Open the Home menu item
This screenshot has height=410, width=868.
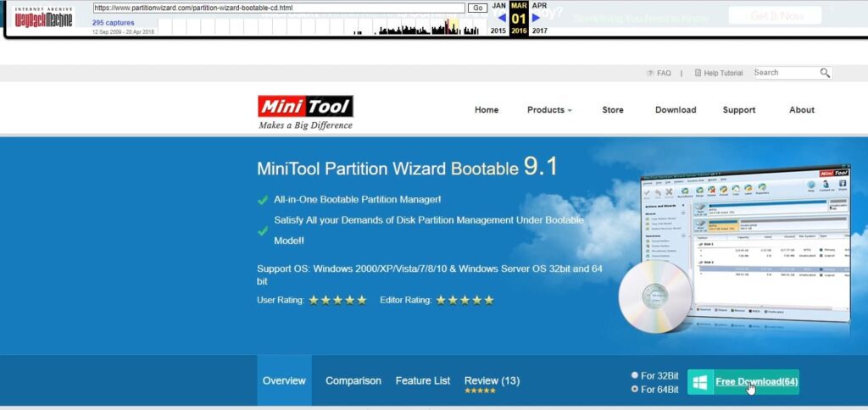[x=487, y=110]
